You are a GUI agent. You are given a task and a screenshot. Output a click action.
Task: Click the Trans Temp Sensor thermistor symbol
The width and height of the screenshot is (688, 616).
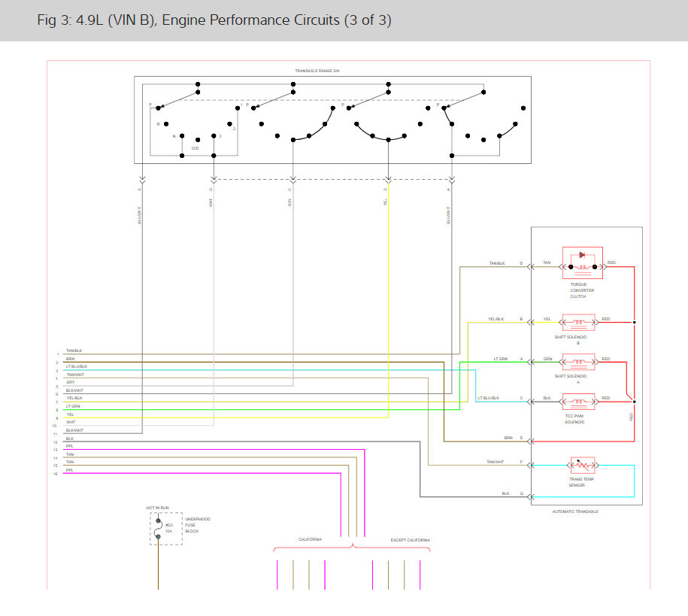click(x=583, y=465)
